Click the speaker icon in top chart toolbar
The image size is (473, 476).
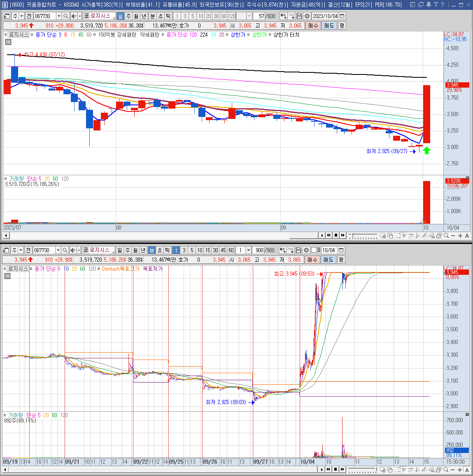point(74,16)
